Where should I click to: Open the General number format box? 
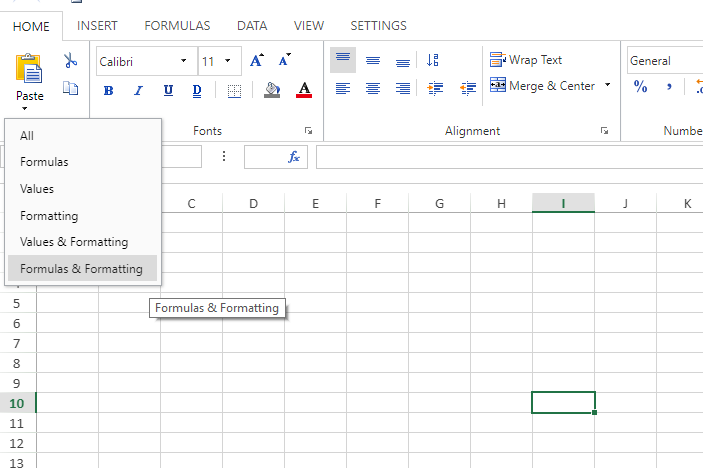(x=665, y=61)
